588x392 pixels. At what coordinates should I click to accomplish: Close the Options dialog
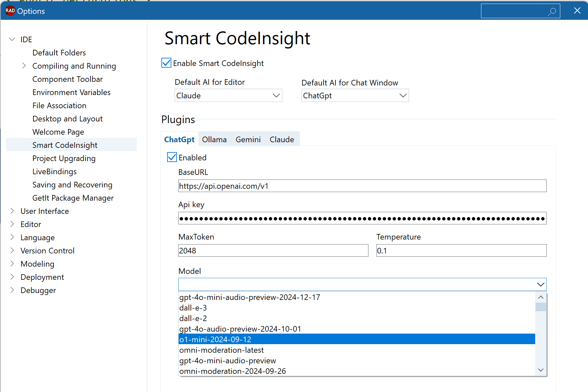(x=577, y=11)
